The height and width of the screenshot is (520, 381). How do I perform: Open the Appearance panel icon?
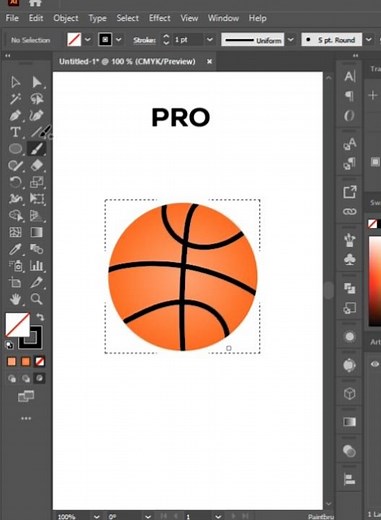[350, 337]
